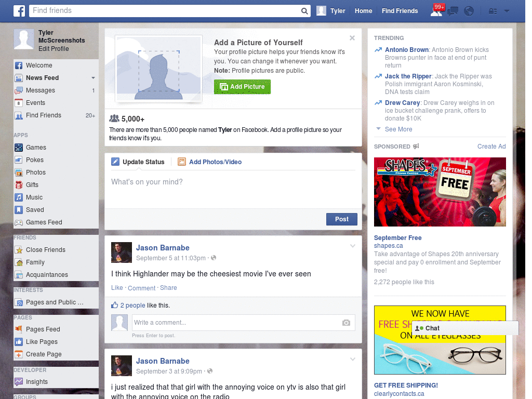
Task: Click the green Add Picture button
Action: [x=242, y=87]
